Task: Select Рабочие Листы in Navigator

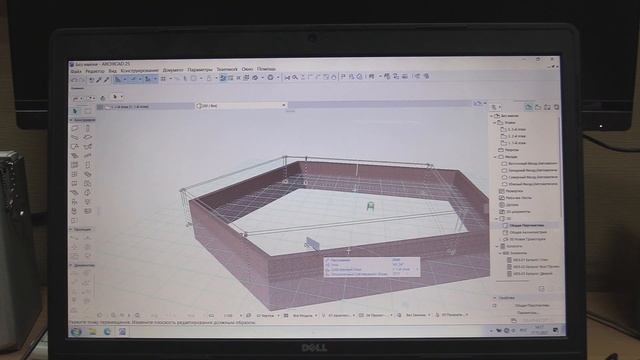Action: [516, 198]
